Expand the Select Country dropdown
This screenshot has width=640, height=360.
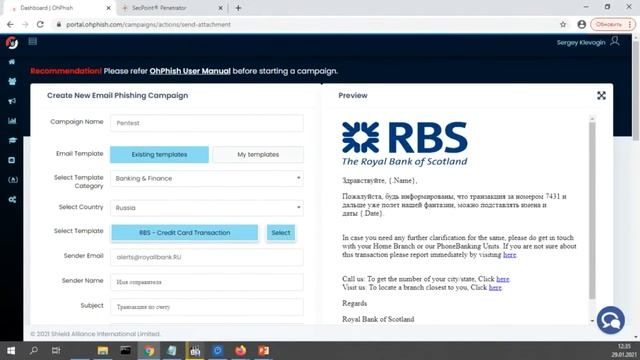pyautogui.click(x=207, y=208)
